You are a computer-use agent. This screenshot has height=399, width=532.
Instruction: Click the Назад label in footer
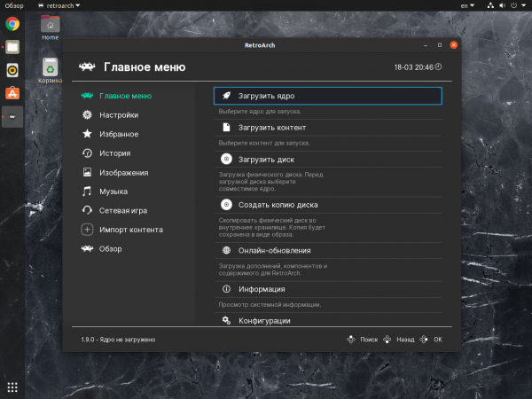coord(405,340)
